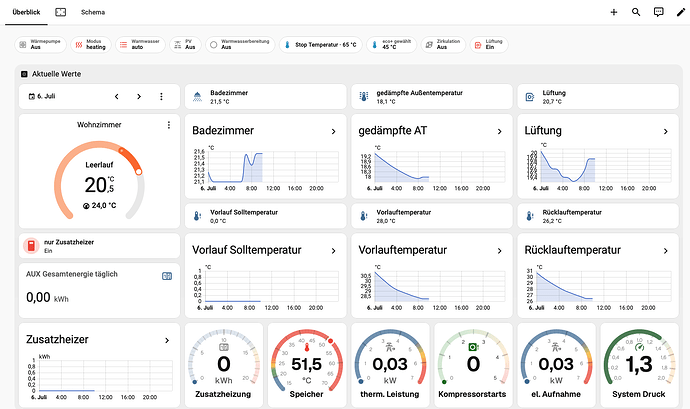
Task: Toggle the Wärmepumpe Aus chip
Action: coord(40,44)
